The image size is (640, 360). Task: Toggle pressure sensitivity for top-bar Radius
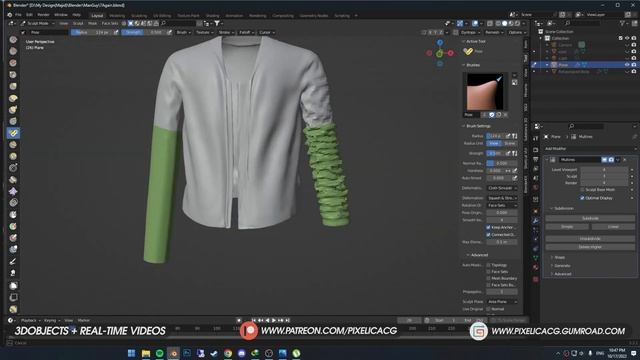(116, 32)
